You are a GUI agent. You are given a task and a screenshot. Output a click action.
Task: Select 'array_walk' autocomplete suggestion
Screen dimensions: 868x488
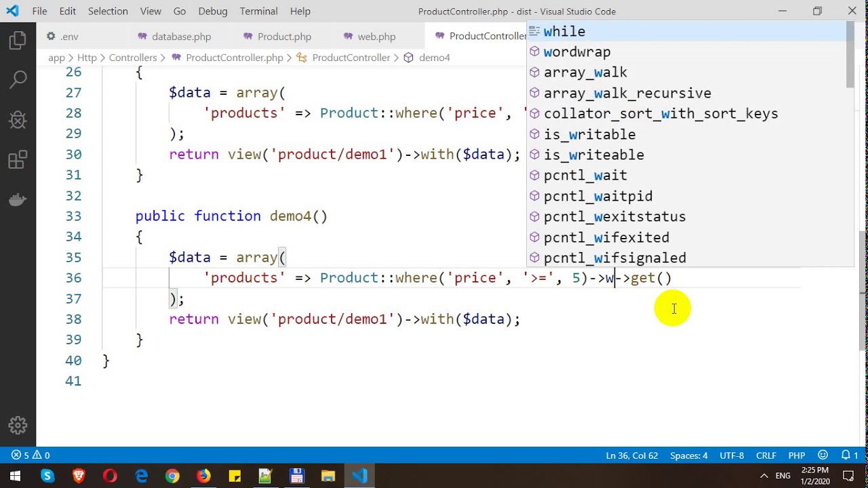tap(686, 73)
